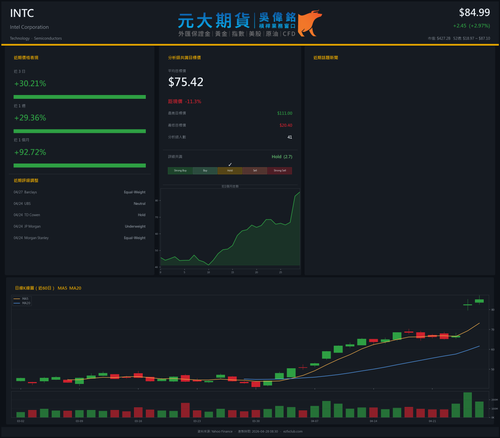The height and width of the screenshot is (438, 500).
Task: Click the blue 元大期貨 banner title
Action: [214, 21]
